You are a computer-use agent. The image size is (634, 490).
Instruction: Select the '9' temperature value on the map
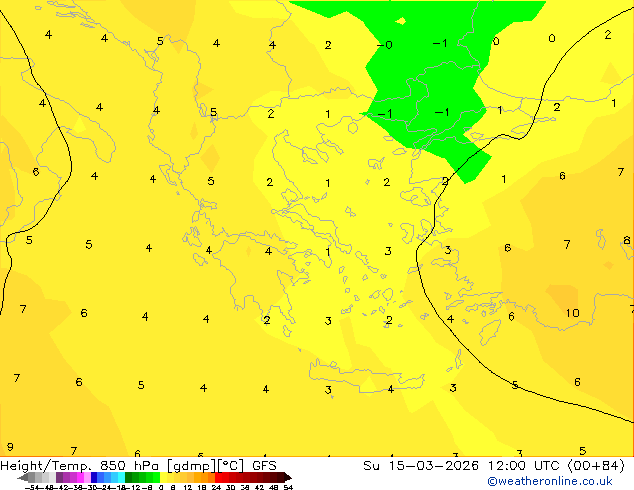(x=10, y=447)
